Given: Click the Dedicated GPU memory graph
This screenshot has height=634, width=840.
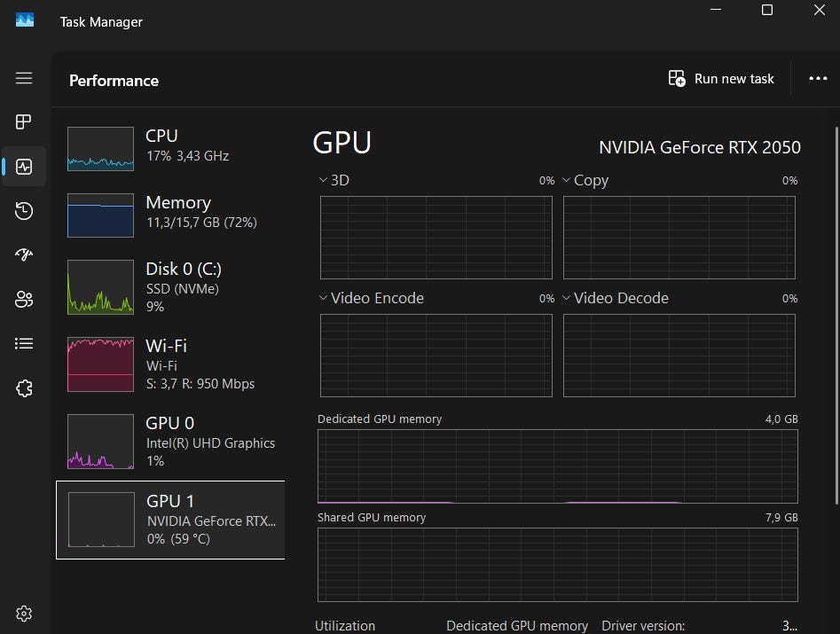Looking at the screenshot, I should click(x=558, y=466).
